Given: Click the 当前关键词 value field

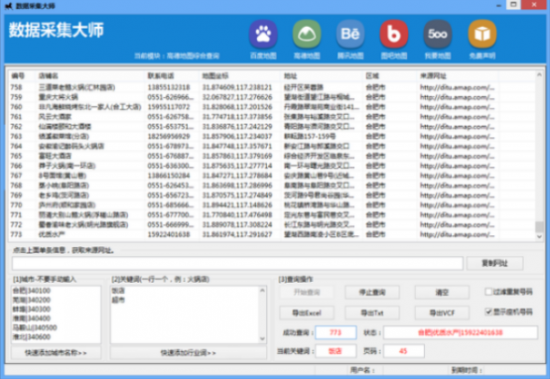Looking at the screenshot, I should (336, 351).
